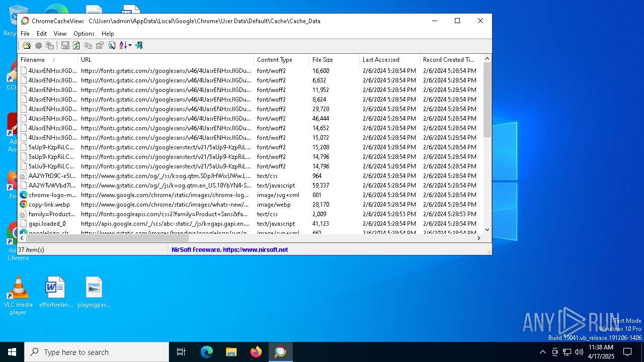
Task: Sort by the Filename column header
Action: [x=48, y=59]
